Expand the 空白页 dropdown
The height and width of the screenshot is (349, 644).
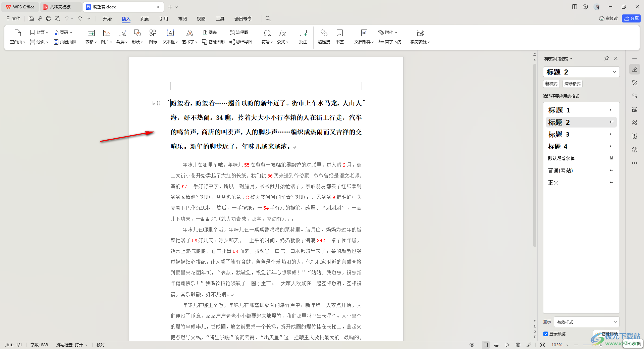[x=18, y=42]
